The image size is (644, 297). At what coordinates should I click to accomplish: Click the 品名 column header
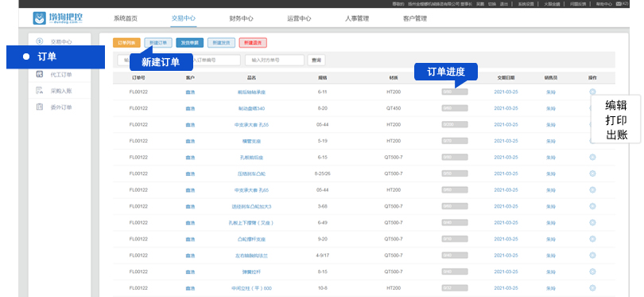point(251,77)
